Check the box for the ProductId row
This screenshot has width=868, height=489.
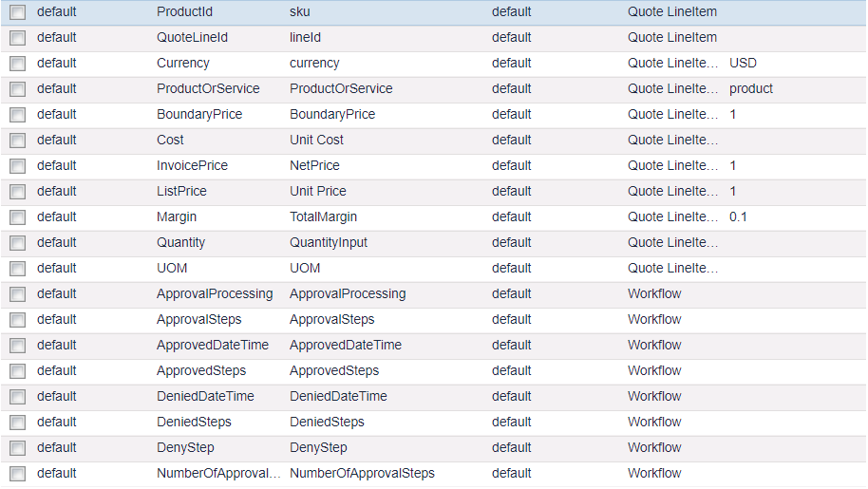coord(17,13)
